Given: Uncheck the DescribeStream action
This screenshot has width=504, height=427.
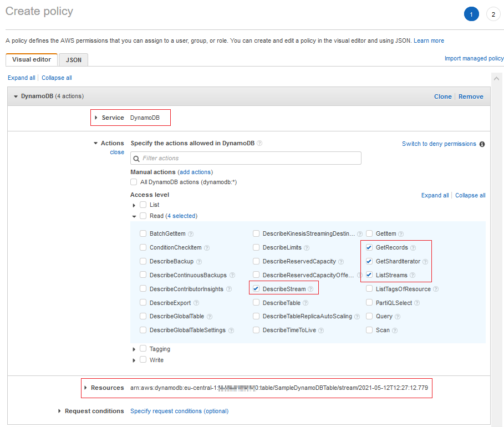Looking at the screenshot, I should coord(256,289).
